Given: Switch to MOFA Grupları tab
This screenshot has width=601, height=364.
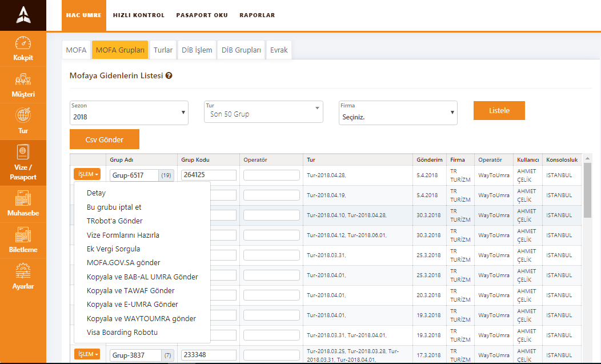Looking at the screenshot, I should coord(120,50).
